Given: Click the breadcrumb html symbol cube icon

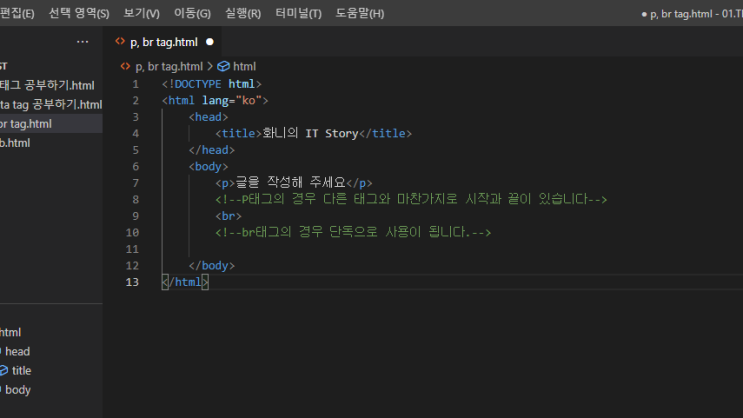Looking at the screenshot, I should (x=223, y=66).
